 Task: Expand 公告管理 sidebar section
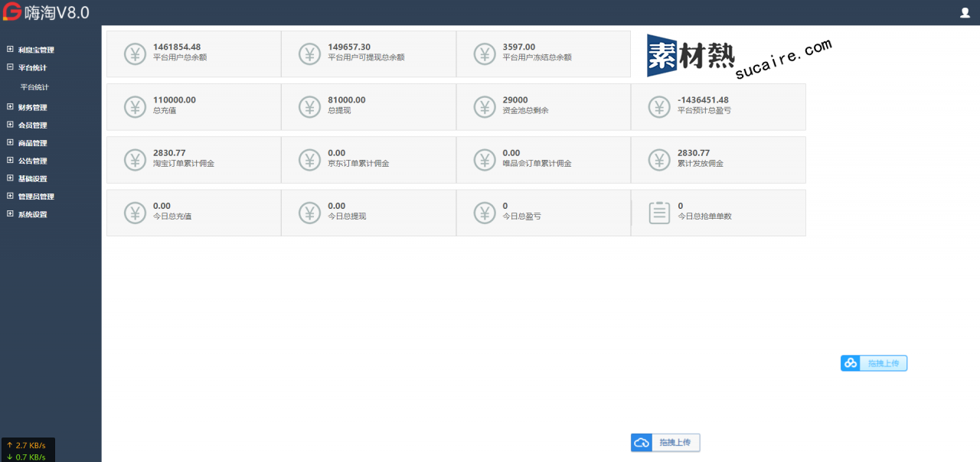(10, 161)
